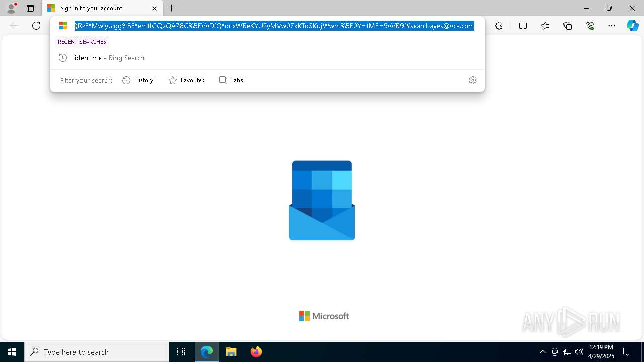Click the 'Type here to search' box
Screen dimensions: 644x362
[x=97, y=352]
